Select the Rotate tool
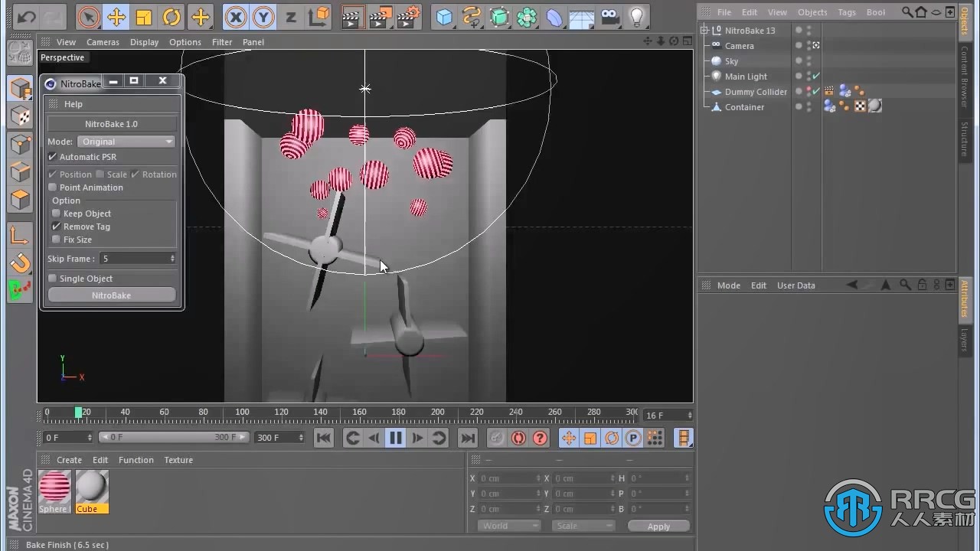Image resolution: width=980 pixels, height=551 pixels. coord(171,16)
